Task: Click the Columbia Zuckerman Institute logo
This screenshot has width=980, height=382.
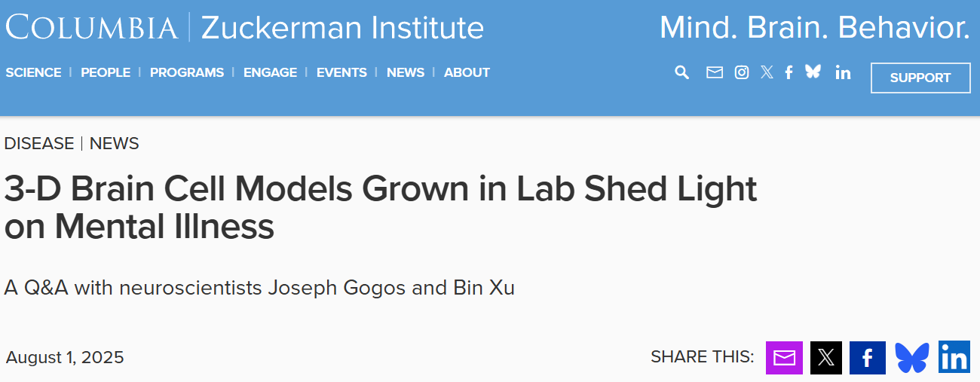Action: (x=245, y=28)
